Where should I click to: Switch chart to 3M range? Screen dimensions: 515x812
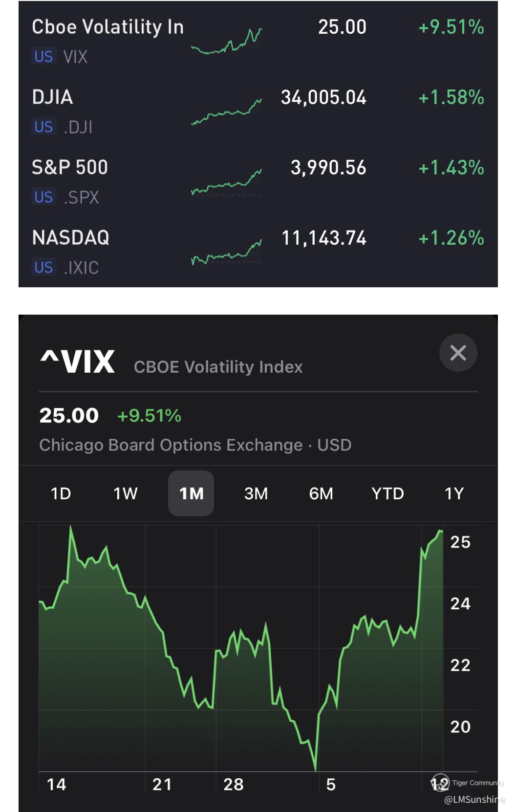tap(256, 493)
